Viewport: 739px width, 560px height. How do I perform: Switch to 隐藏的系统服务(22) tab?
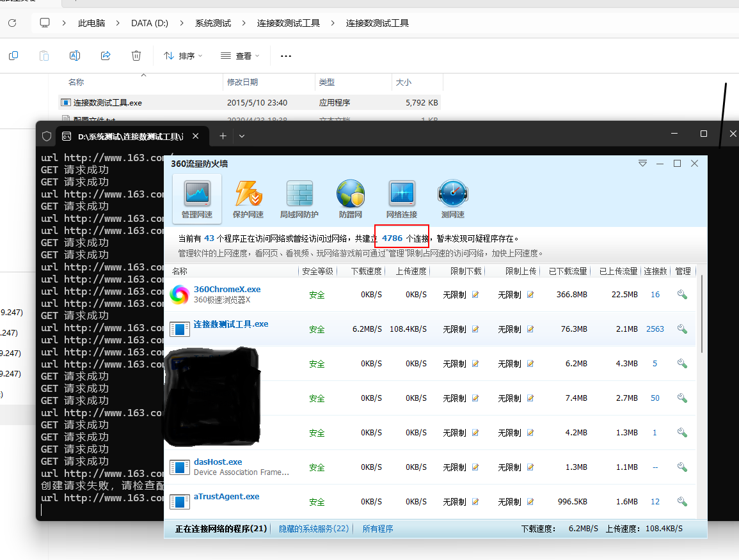point(314,529)
